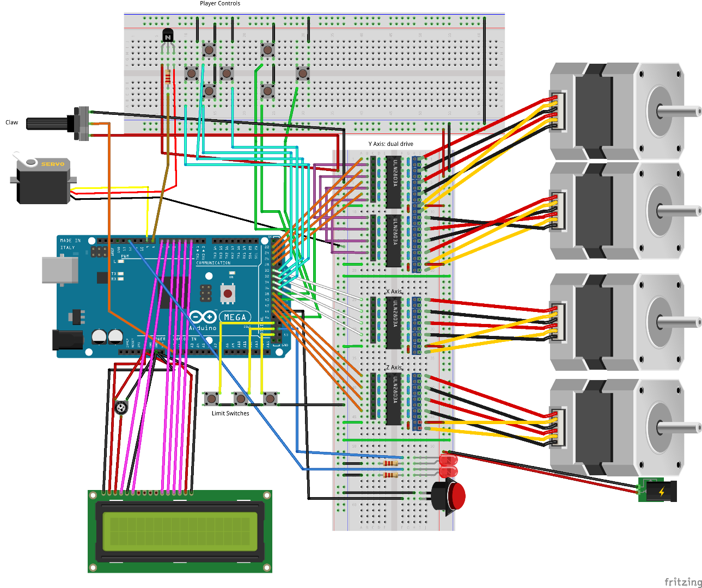Click the Y Axis: dual drive label

coord(390,144)
